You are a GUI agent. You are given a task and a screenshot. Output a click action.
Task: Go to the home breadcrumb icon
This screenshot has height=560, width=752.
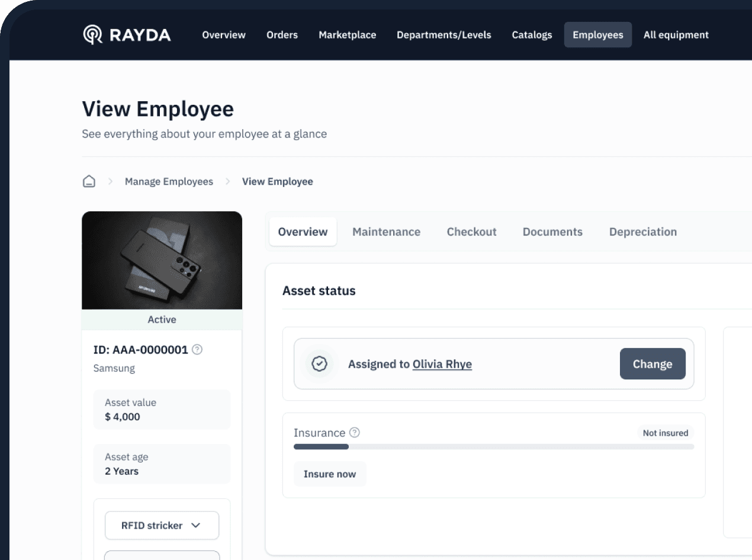89,181
